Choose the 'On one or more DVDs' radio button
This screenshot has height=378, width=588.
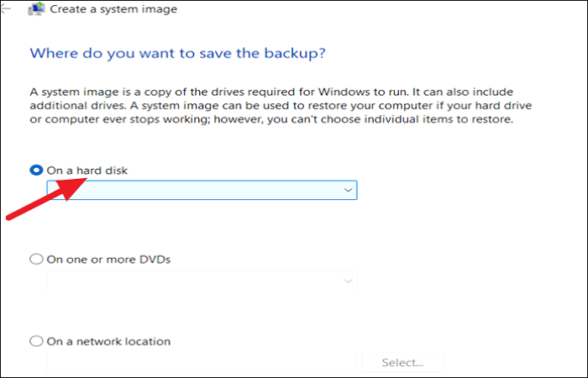click(36, 260)
